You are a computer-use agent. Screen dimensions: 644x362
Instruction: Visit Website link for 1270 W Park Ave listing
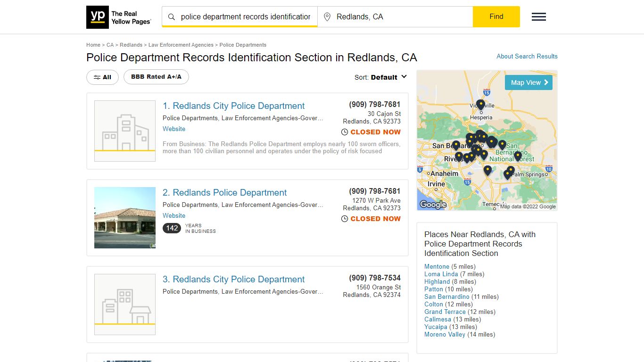(174, 215)
